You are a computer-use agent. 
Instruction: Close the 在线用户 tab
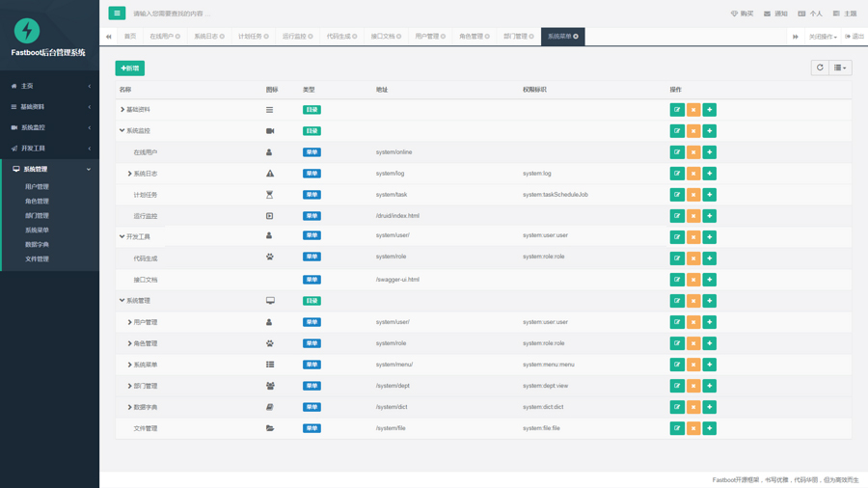178,37
